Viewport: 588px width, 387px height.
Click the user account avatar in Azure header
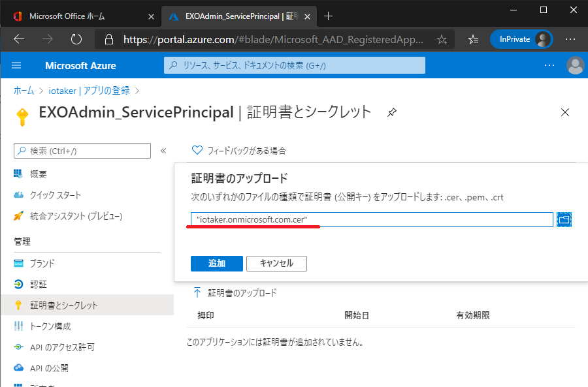click(575, 65)
